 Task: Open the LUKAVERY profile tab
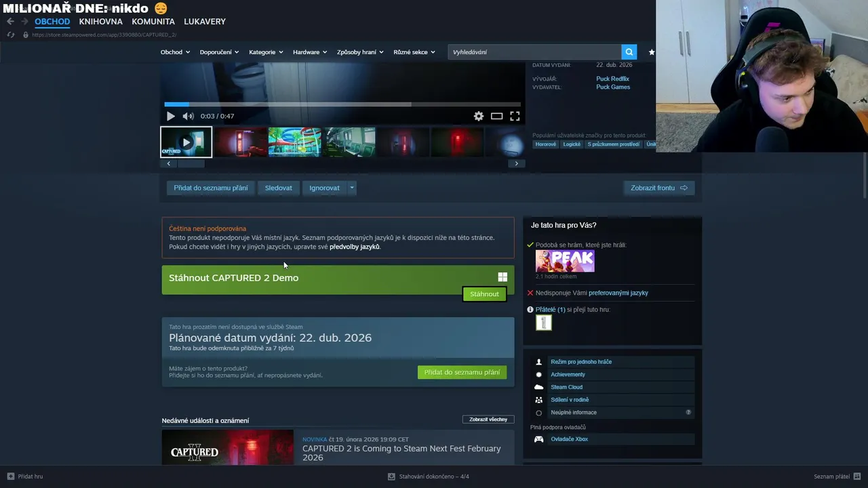(x=205, y=22)
